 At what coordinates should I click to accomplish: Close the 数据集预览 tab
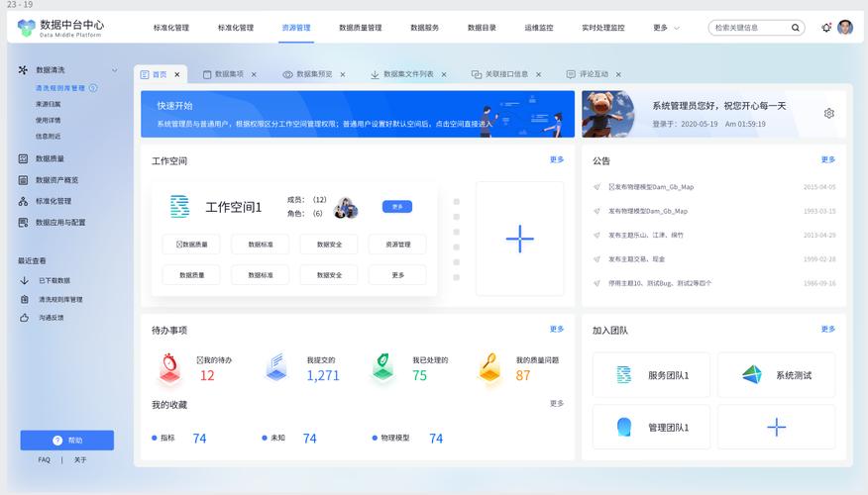pyautogui.click(x=343, y=74)
